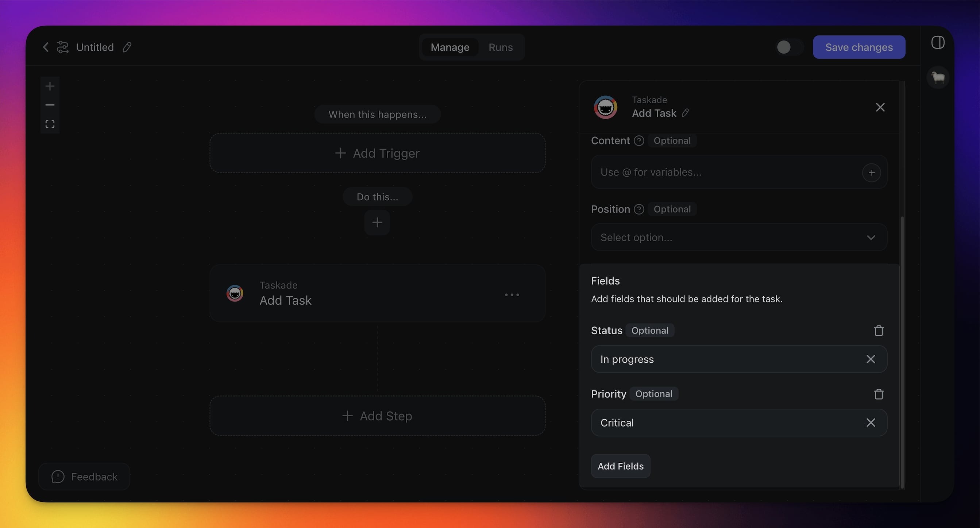Click the fit-to-screen canvas icon
This screenshot has width=980, height=528.
(x=50, y=124)
